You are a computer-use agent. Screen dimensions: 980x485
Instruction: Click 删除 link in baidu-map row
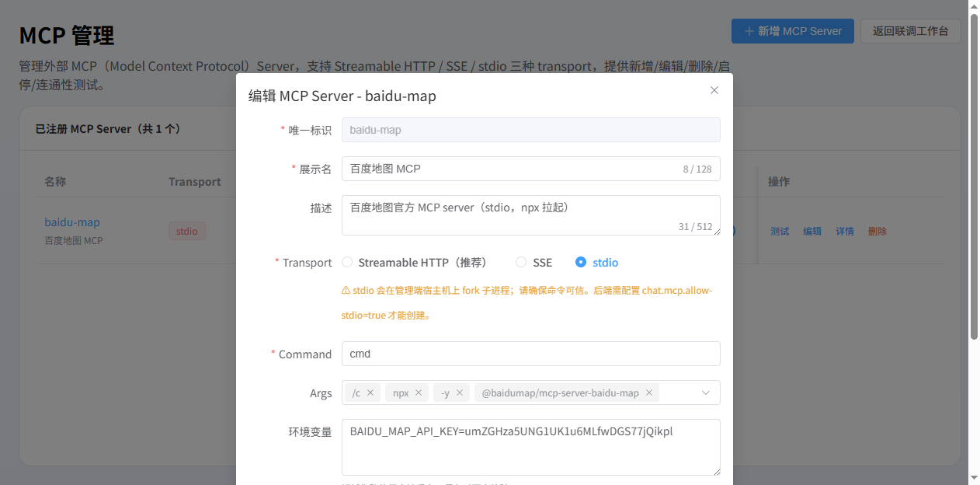(877, 231)
